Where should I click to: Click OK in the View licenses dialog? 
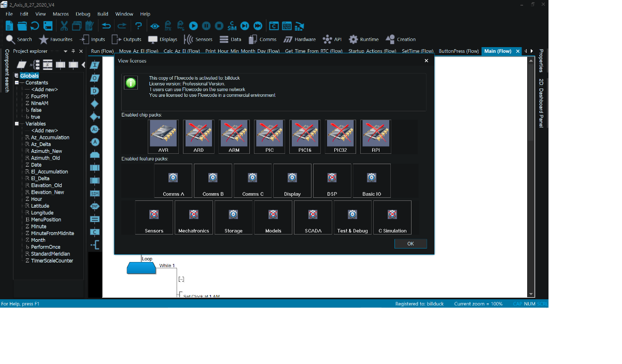coord(411,244)
